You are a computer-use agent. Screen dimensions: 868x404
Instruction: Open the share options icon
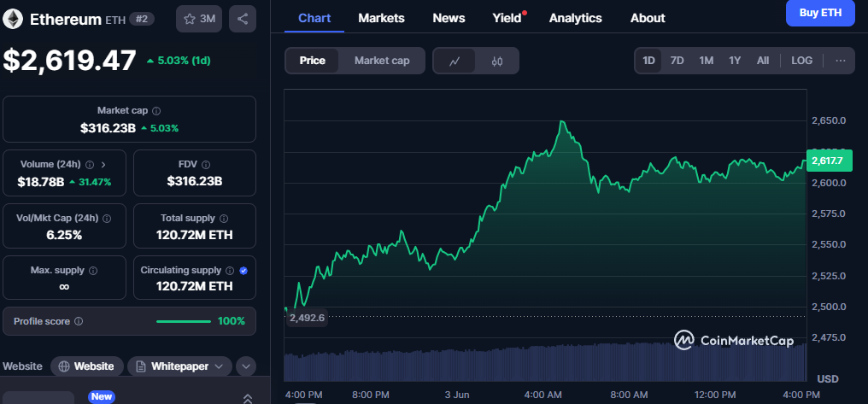pyautogui.click(x=243, y=19)
